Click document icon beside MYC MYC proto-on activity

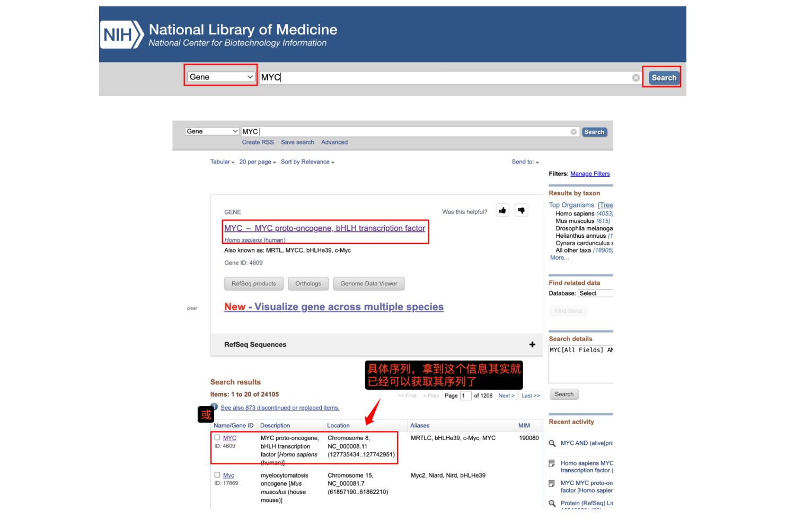552,483
